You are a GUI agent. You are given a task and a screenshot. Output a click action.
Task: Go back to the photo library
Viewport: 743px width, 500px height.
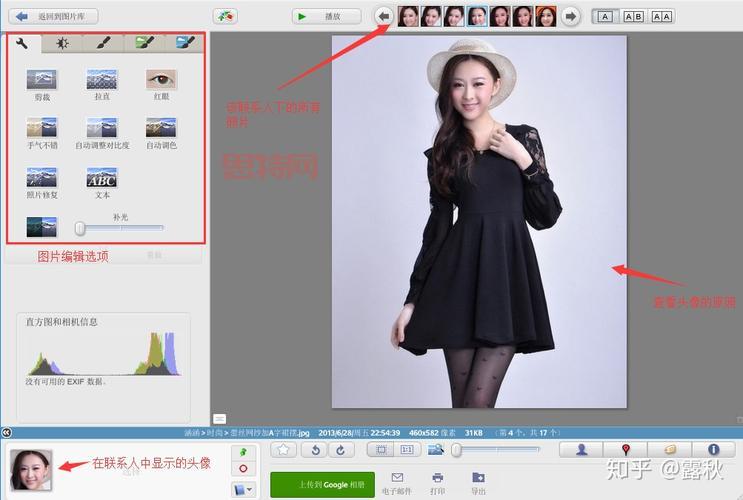[53, 17]
